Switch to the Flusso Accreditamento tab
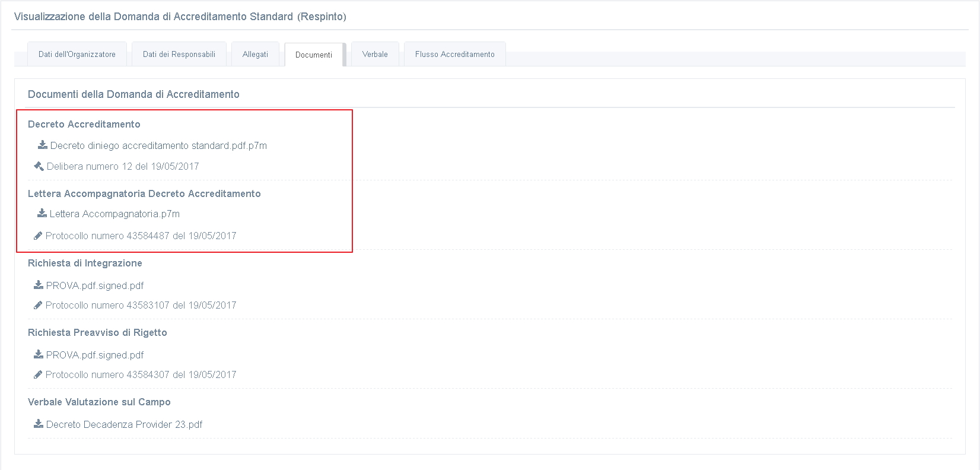The width and height of the screenshot is (980, 470). pyautogui.click(x=454, y=54)
